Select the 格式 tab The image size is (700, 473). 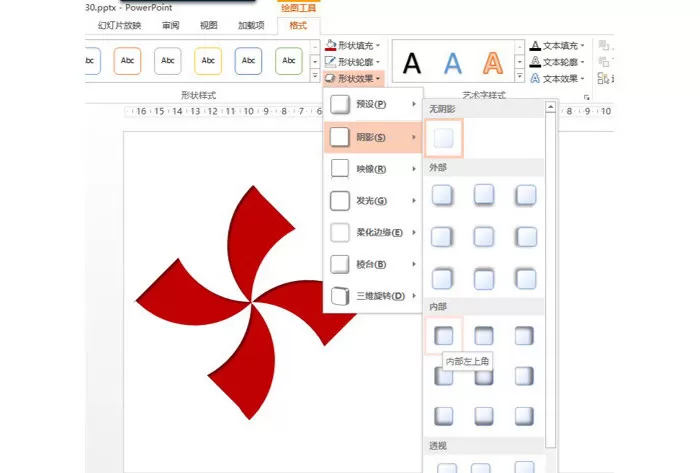[x=298, y=25]
